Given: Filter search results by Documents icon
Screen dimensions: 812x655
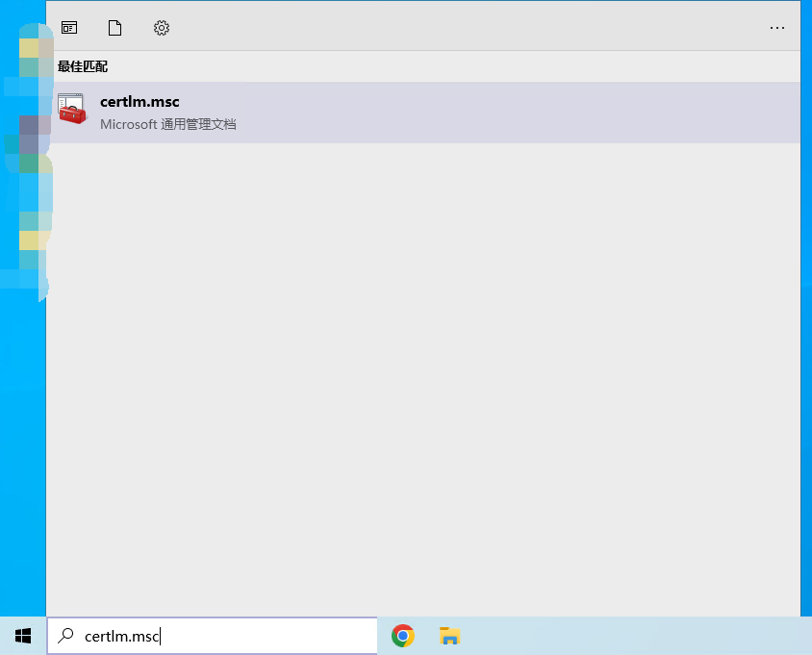Looking at the screenshot, I should point(115,28).
